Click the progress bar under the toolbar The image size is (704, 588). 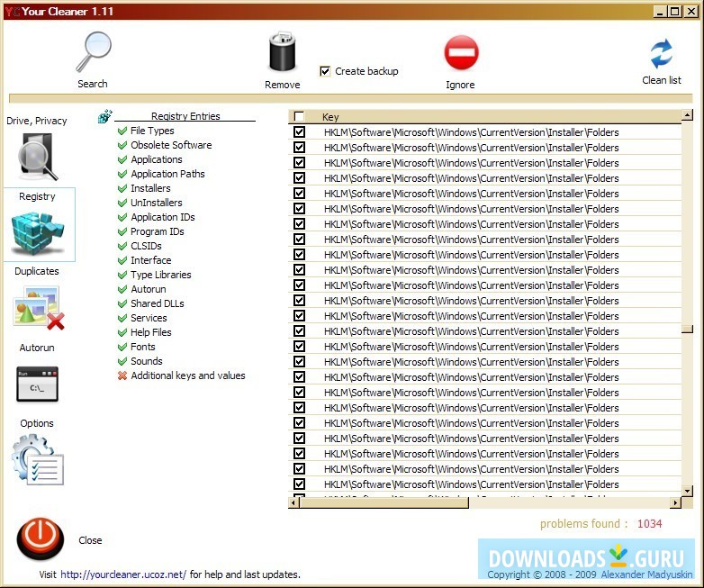[x=350, y=98]
